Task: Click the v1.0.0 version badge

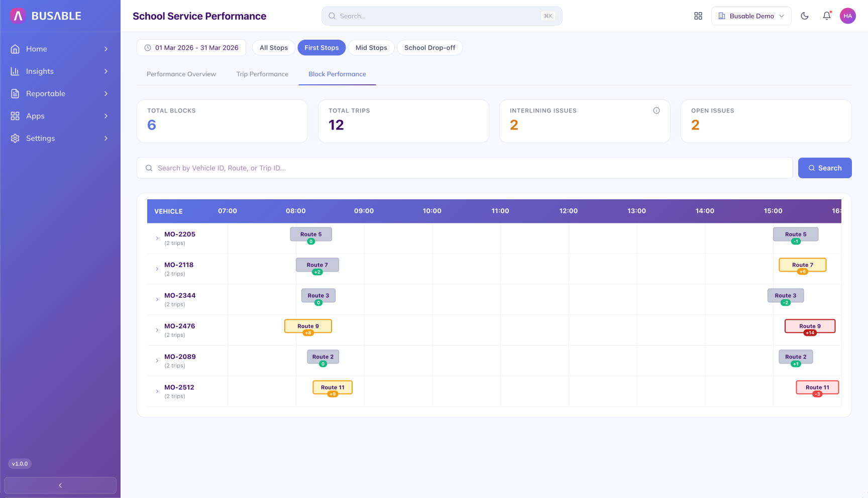Action: (x=20, y=464)
